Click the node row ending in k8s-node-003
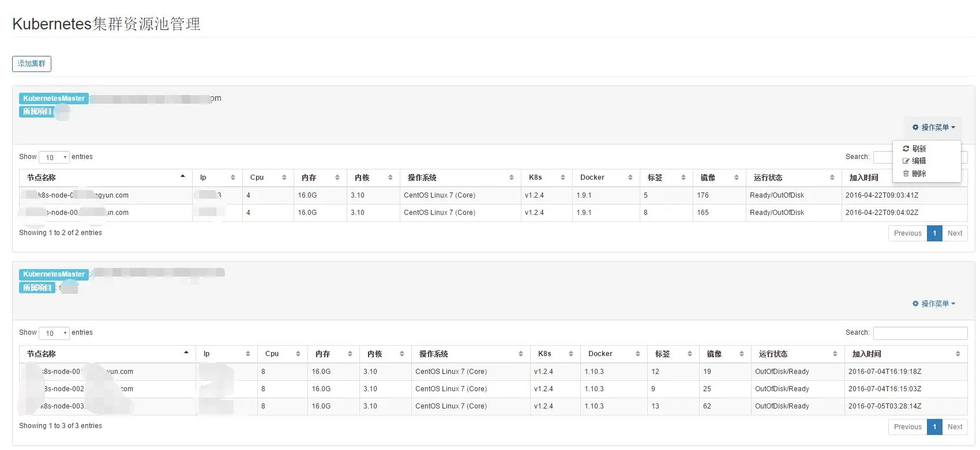The height and width of the screenshot is (450, 980). (493, 406)
